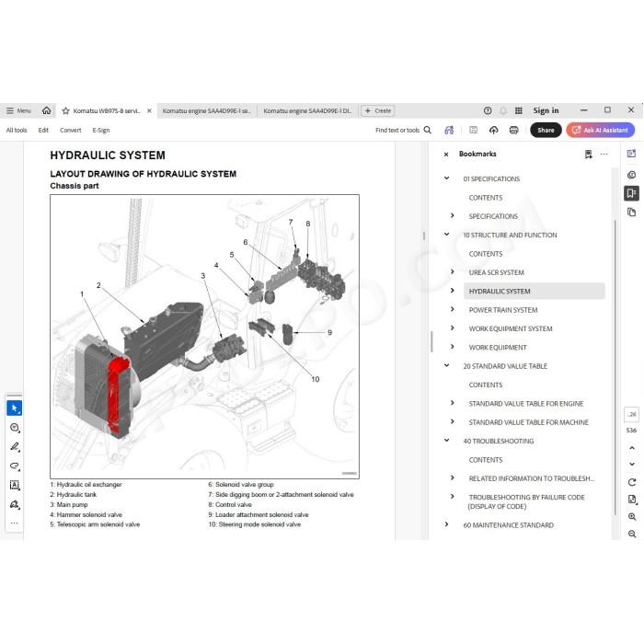Image resolution: width=644 pixels, height=644 pixels.
Task: Click the save disk icon
Action: coord(473,130)
